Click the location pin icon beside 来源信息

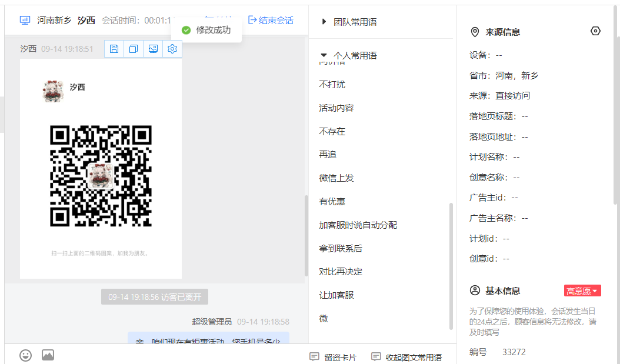pos(475,32)
